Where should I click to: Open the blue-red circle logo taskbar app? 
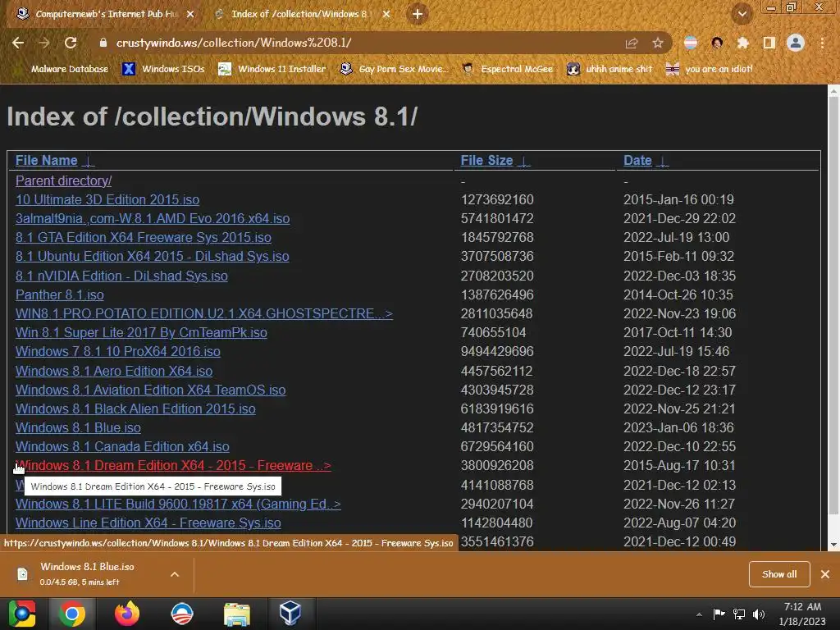[182, 614]
